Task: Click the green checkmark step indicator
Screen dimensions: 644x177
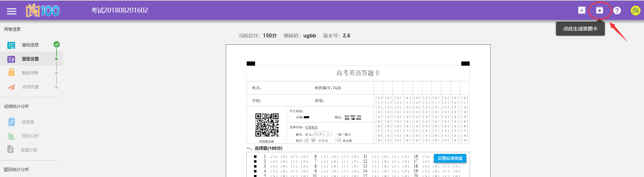Action: coord(57,44)
